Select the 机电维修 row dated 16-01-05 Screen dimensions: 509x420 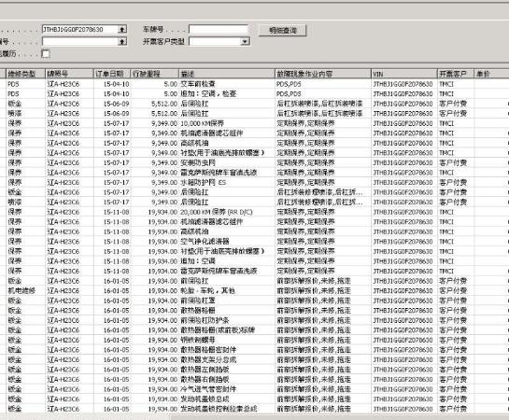(x=254, y=291)
